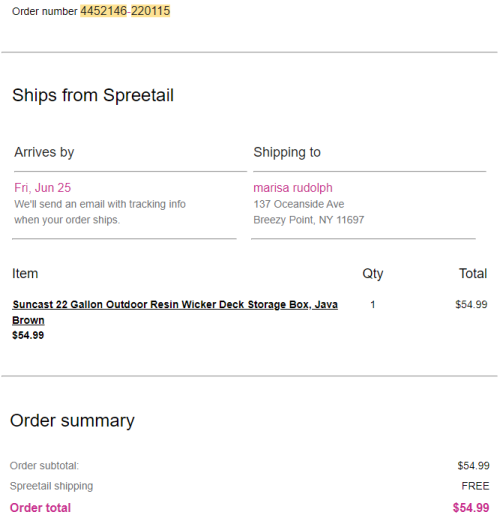This screenshot has height=527, width=500.
Task: Click the Shipping to column header
Action: pyautogui.click(x=287, y=152)
